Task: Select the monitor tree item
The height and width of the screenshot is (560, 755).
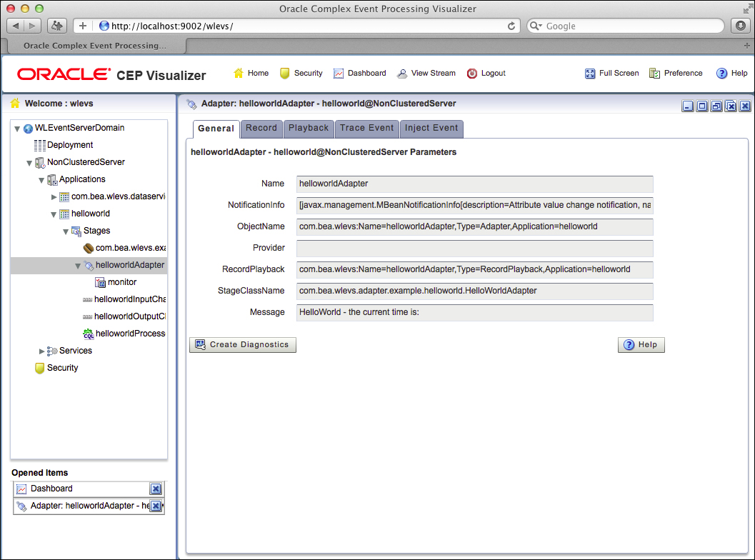Action: point(121,282)
